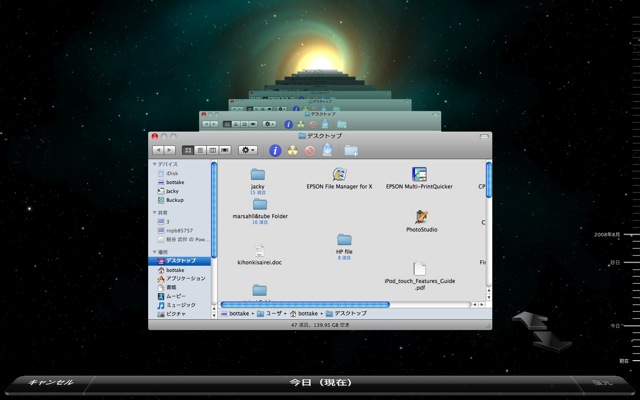Click the 今日 (現在) date label
Viewport: 640px width, 400px height.
(320, 383)
